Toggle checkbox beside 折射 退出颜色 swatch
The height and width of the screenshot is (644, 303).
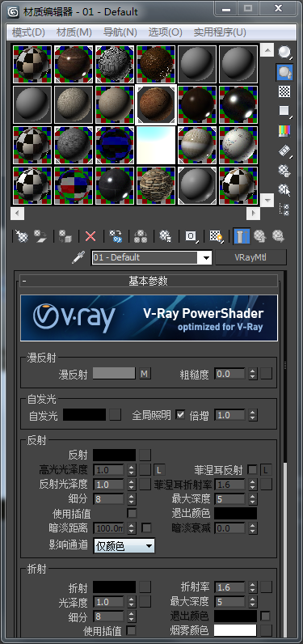[x=266, y=616]
